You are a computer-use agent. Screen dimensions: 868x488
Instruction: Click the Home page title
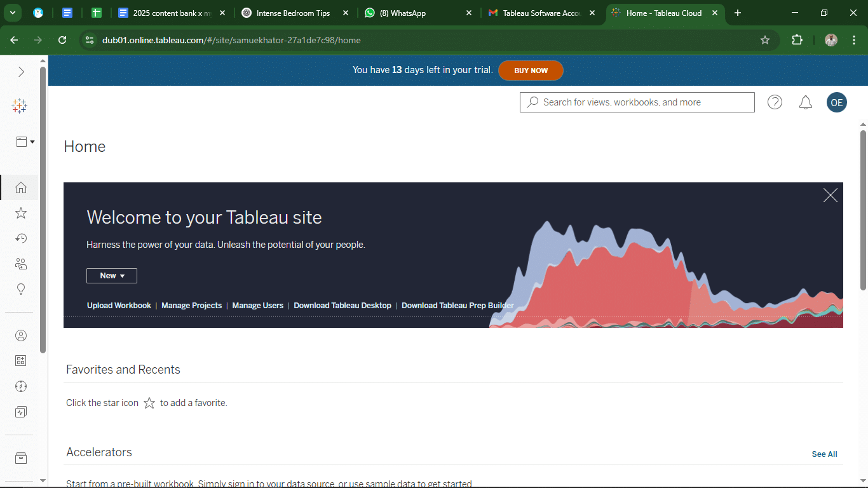85,147
